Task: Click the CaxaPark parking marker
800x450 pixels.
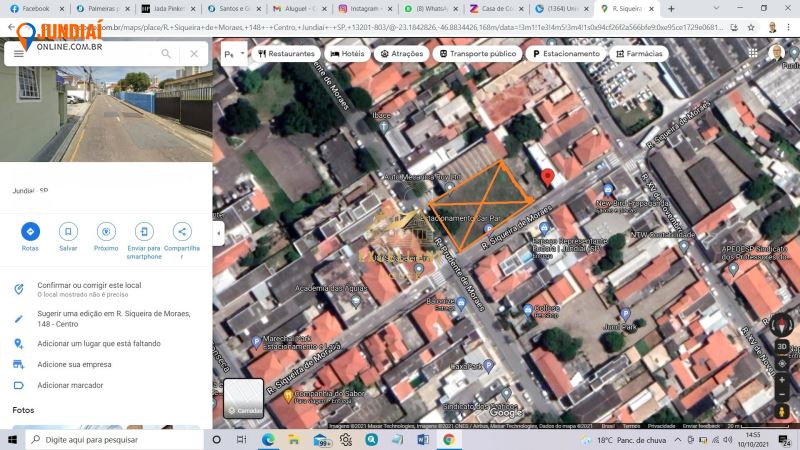Action: click(488, 365)
